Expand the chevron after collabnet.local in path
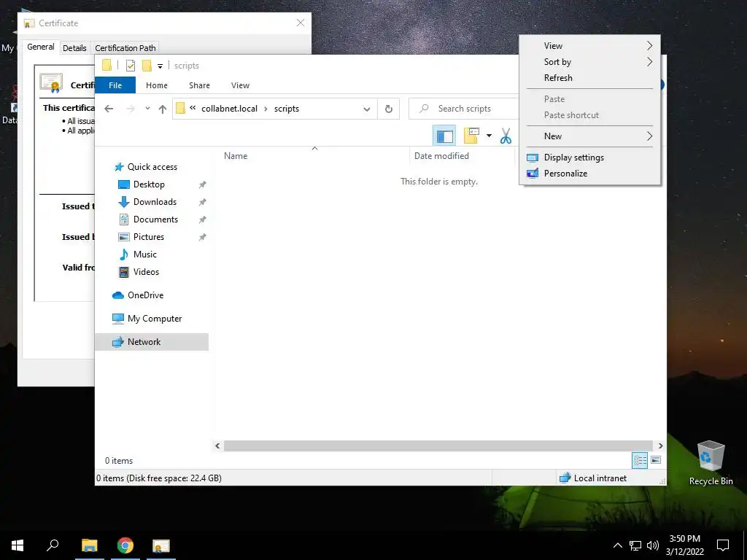 (266, 109)
